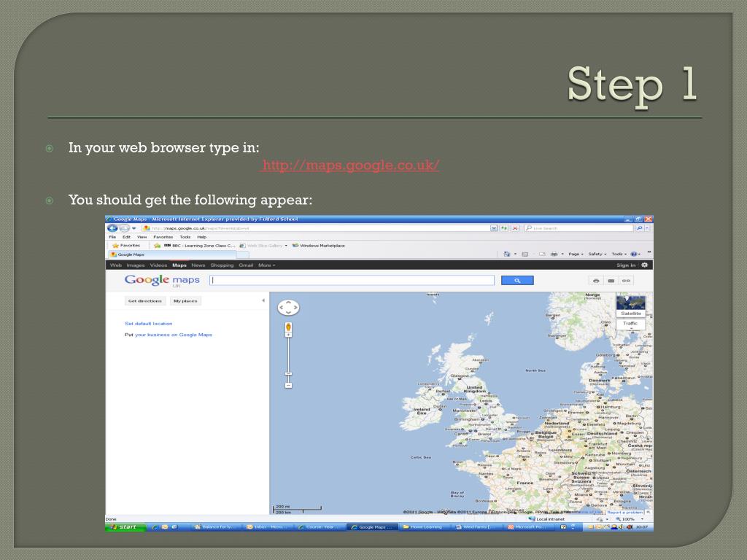747x560 pixels.
Task: Click your business on Google Maps link
Action: [174, 335]
